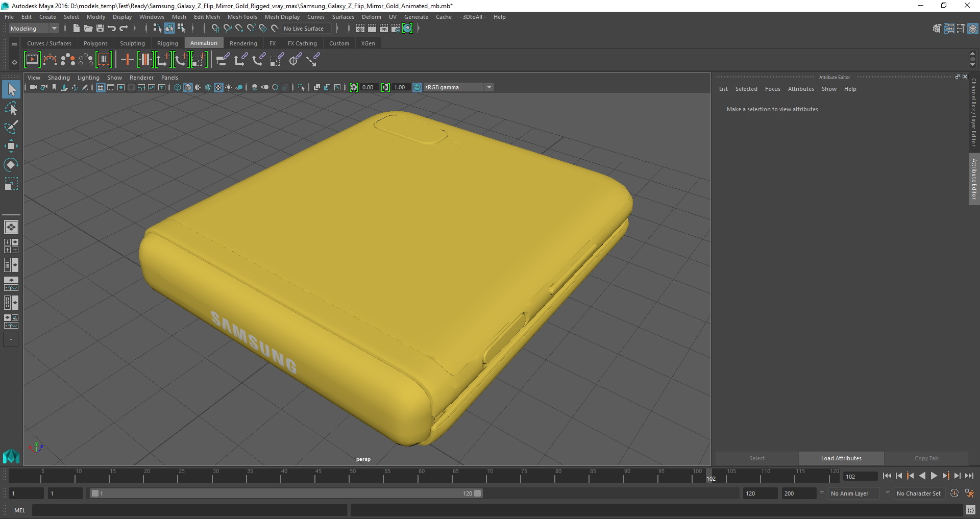Open the viewport Shading menu
The width and height of the screenshot is (980, 519).
tap(59, 78)
